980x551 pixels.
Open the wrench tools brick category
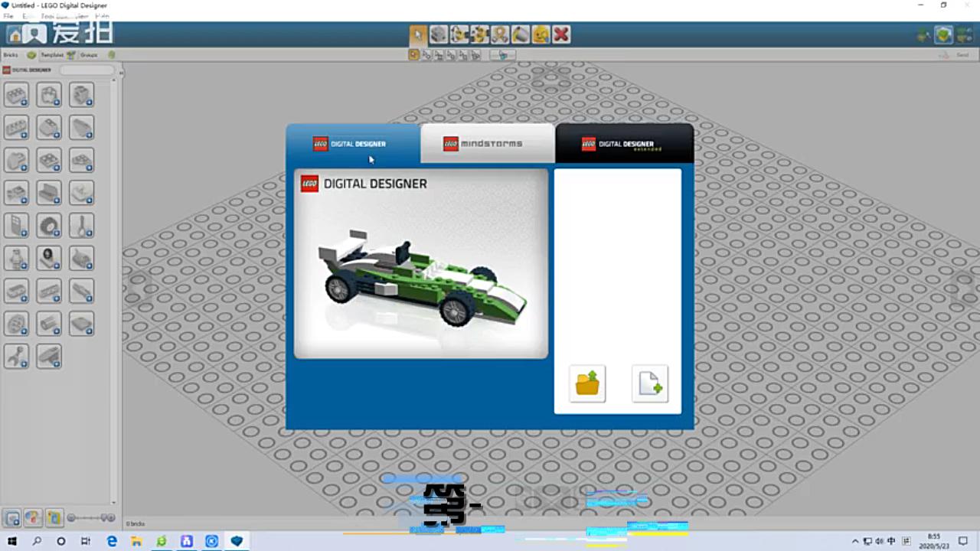point(16,357)
